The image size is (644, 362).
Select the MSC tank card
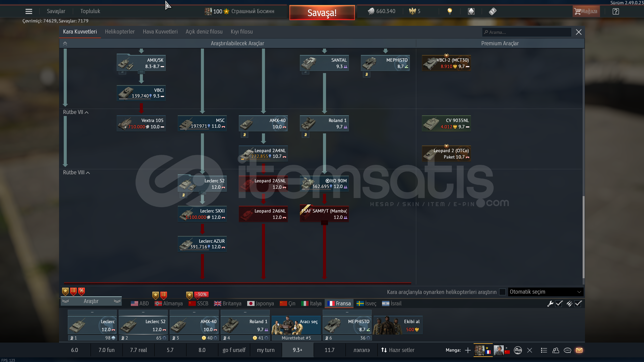click(x=202, y=123)
